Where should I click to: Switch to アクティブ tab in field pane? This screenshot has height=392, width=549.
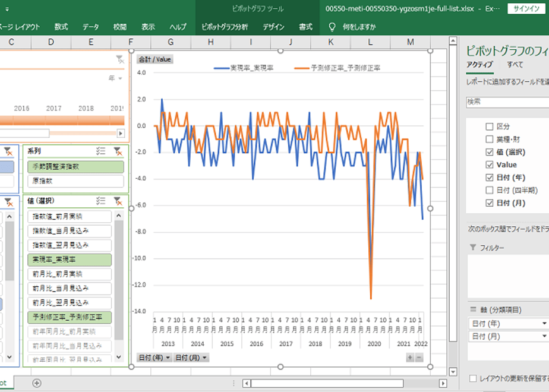pos(479,64)
